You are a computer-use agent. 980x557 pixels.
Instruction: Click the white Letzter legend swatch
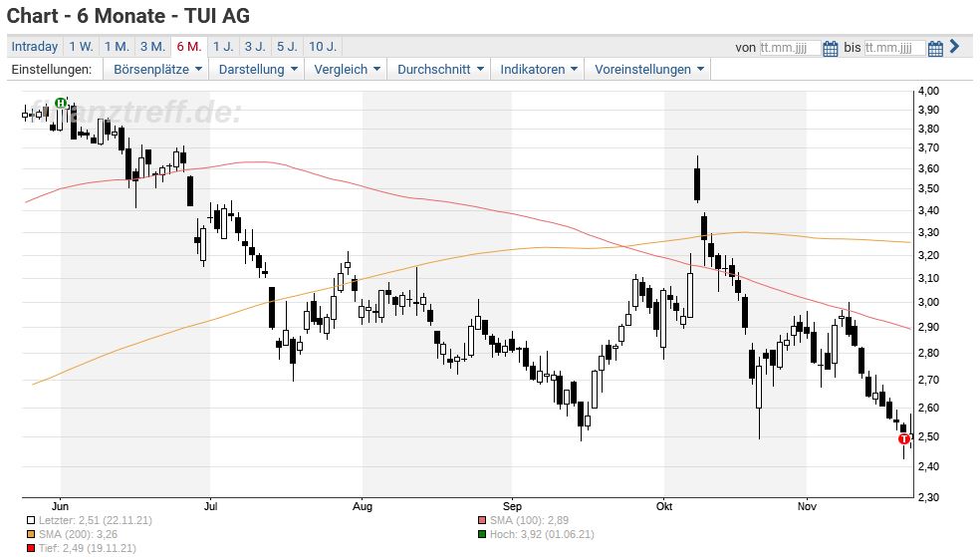[31, 520]
